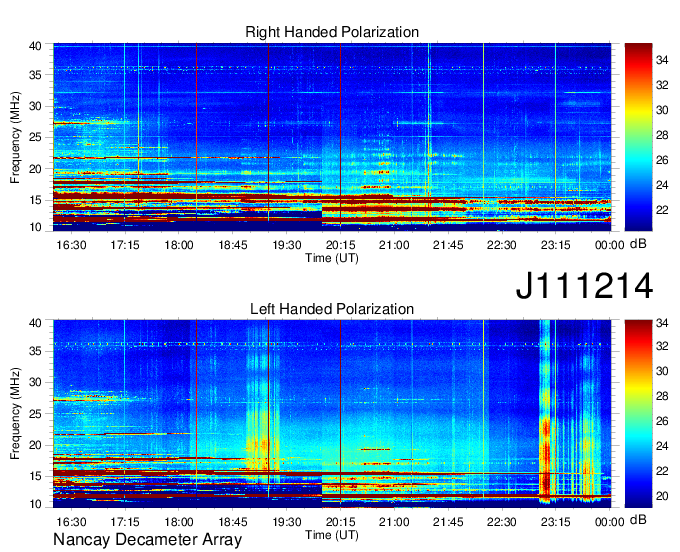Click 21:45 tick on Left Handed time axis

(x=448, y=522)
